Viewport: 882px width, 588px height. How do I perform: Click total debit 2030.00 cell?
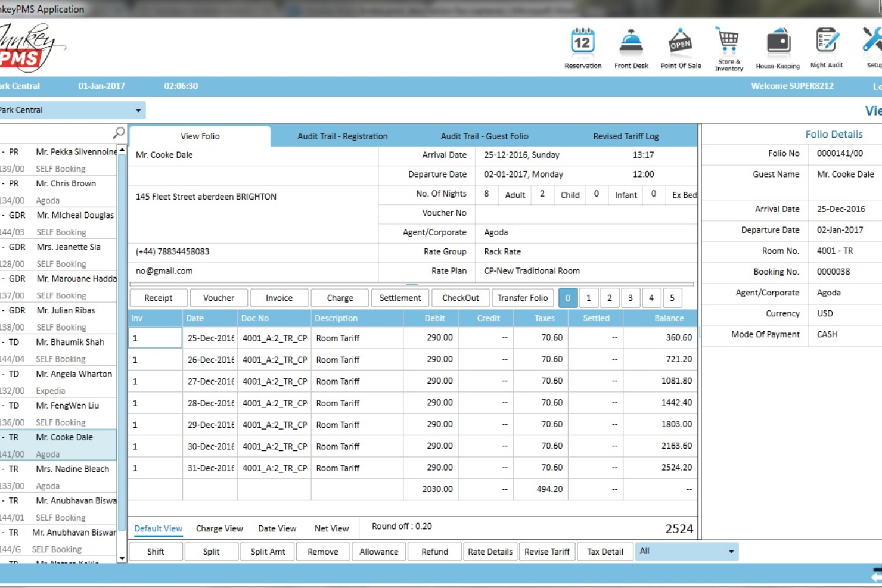[431, 489]
